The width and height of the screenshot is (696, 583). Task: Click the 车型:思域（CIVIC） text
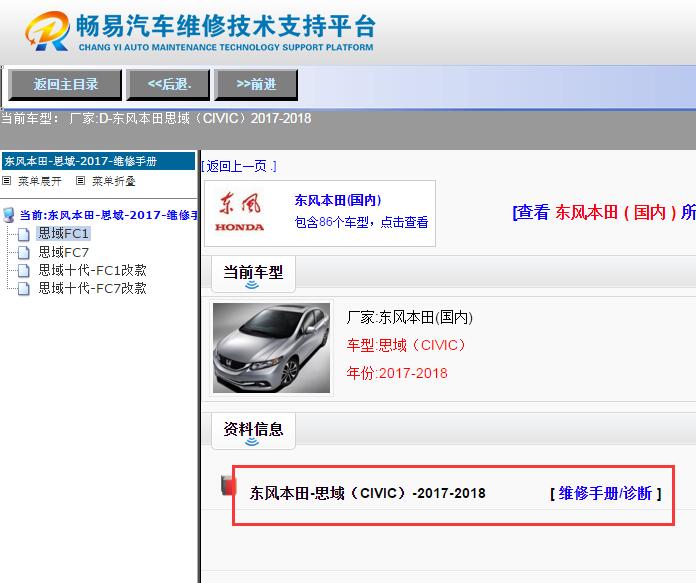coord(406,345)
